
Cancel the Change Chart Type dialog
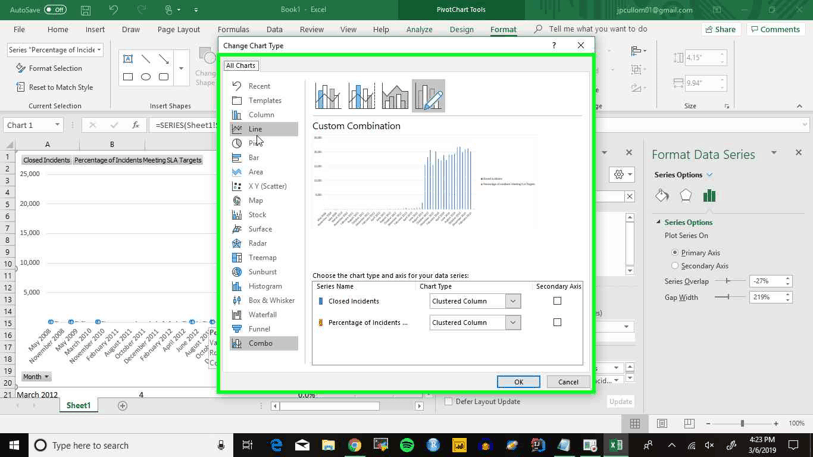point(568,382)
